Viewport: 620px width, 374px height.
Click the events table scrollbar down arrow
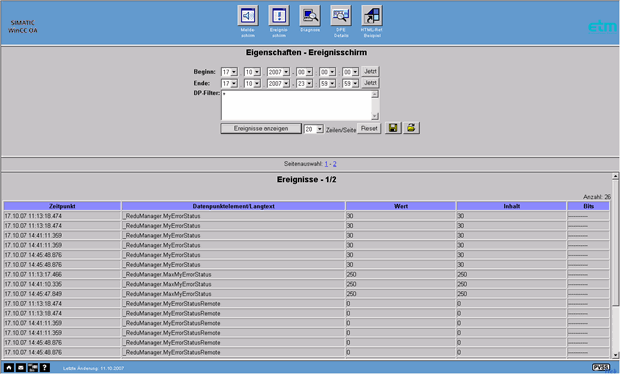click(x=615, y=355)
